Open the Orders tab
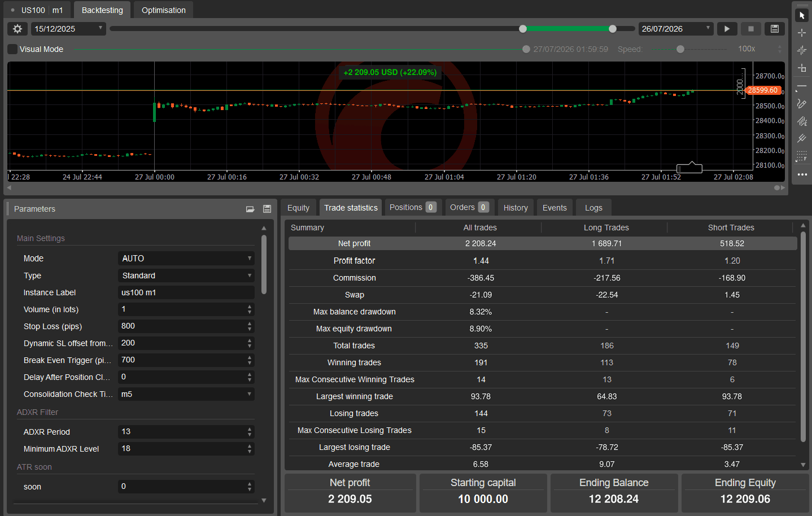The width and height of the screenshot is (812, 516). click(470, 207)
